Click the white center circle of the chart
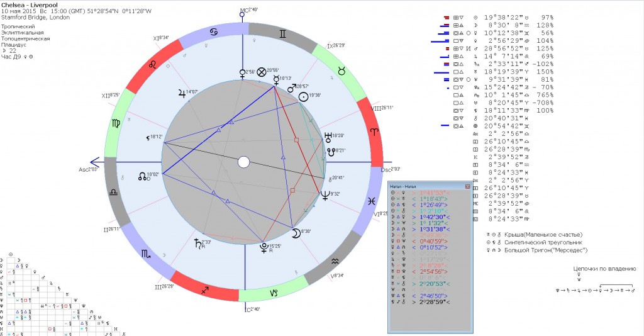644x336 pixels. pyautogui.click(x=243, y=162)
